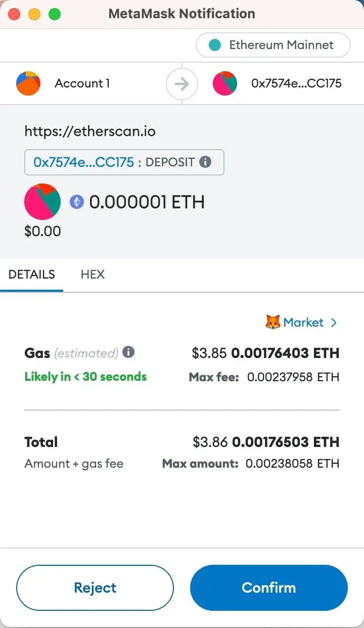
Task: Click the Account 1 avatar icon
Action: pyautogui.click(x=28, y=83)
